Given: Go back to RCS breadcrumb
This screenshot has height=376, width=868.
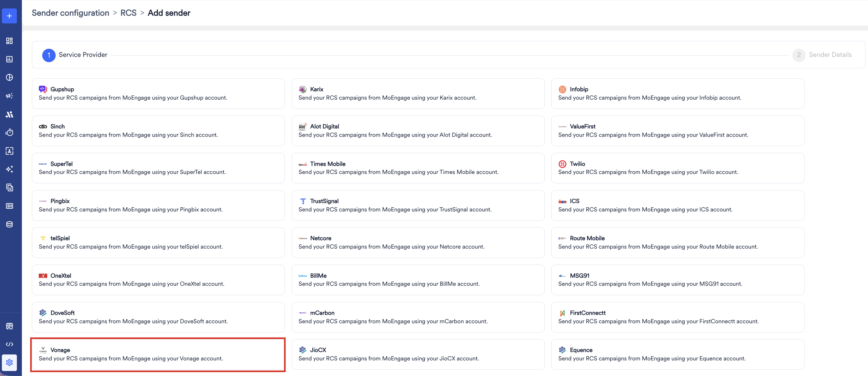Looking at the screenshot, I should click(129, 13).
